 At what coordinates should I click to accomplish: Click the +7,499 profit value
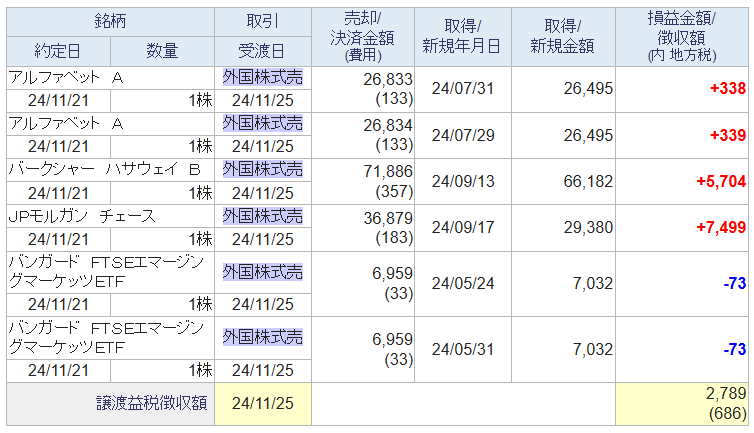721,228
